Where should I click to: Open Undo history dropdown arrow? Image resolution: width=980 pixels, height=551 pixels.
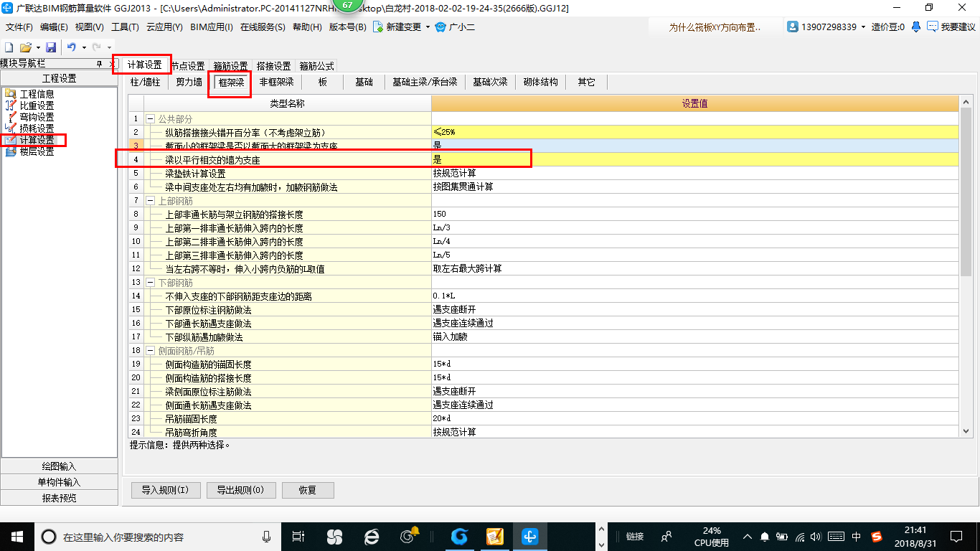pyautogui.click(x=83, y=47)
